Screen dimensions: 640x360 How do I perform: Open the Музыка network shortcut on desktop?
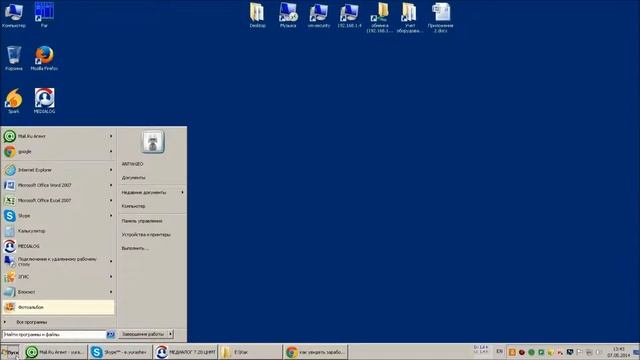288,16
